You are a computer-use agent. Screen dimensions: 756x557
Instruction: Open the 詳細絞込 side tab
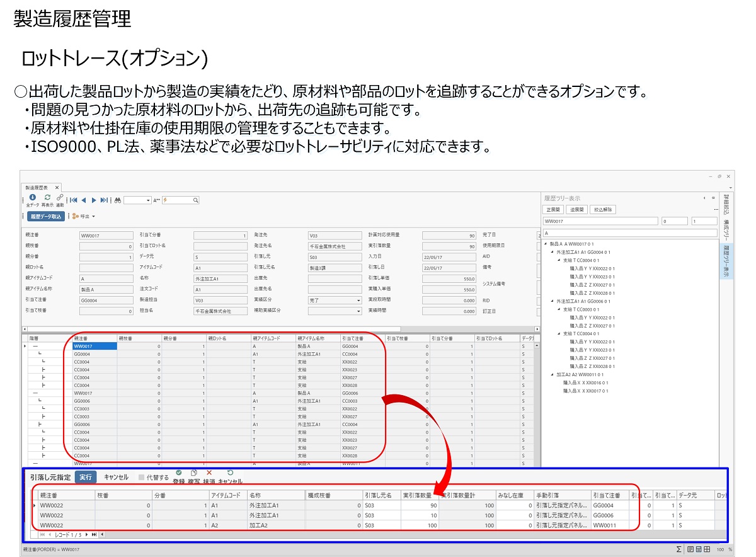726,205
